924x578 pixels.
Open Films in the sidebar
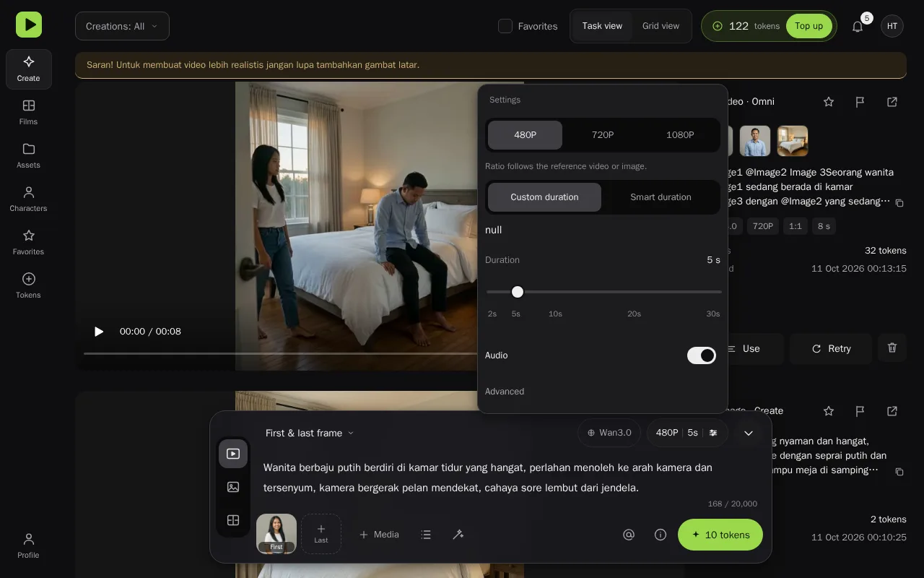tap(29, 112)
